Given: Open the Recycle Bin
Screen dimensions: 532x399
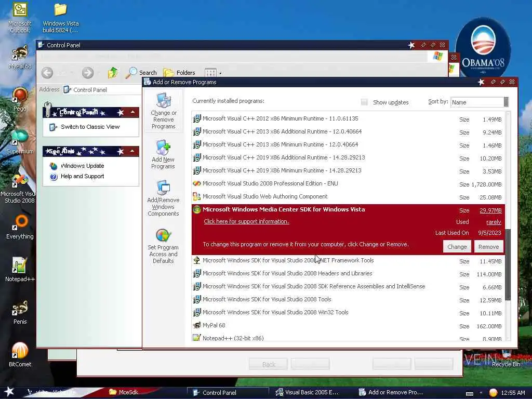Looking at the screenshot, I should tap(506, 359).
